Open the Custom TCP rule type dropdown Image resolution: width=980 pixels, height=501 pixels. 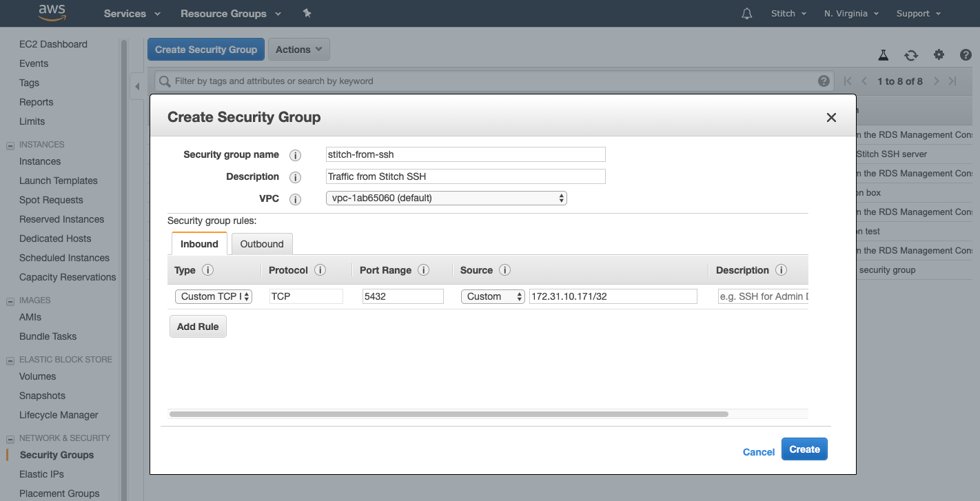[214, 296]
